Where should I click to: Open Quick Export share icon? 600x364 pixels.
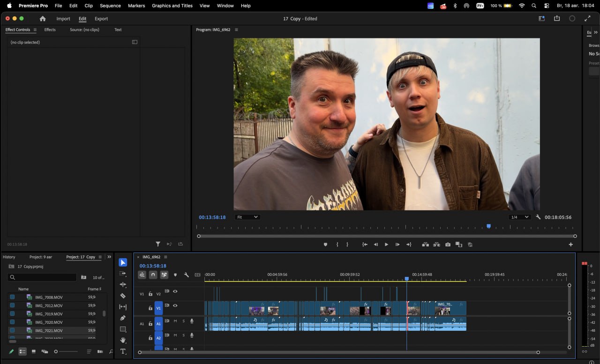(x=557, y=19)
